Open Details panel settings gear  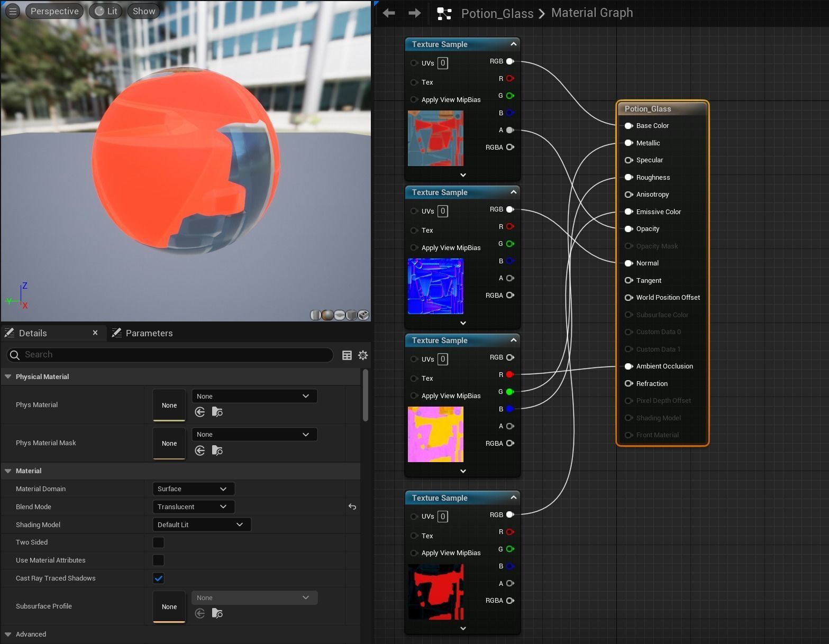click(363, 355)
